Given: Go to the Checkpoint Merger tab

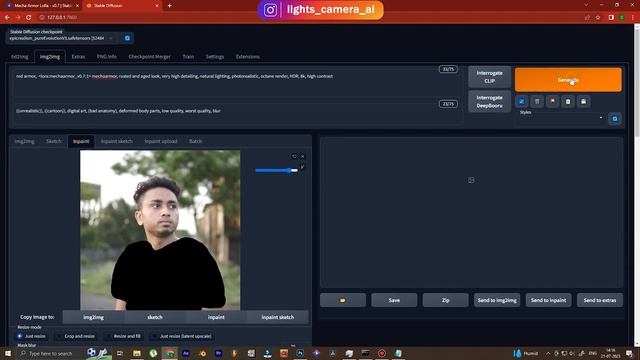Looking at the screenshot, I should (149, 57).
